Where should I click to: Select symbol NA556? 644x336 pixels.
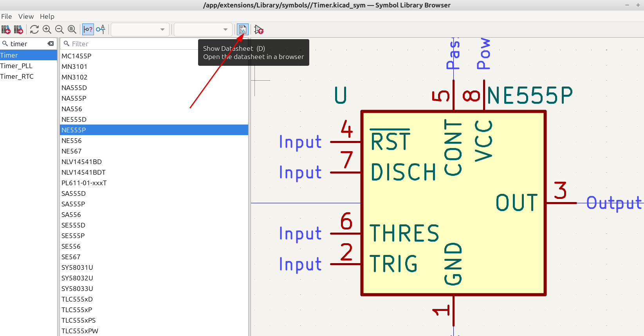point(154,109)
